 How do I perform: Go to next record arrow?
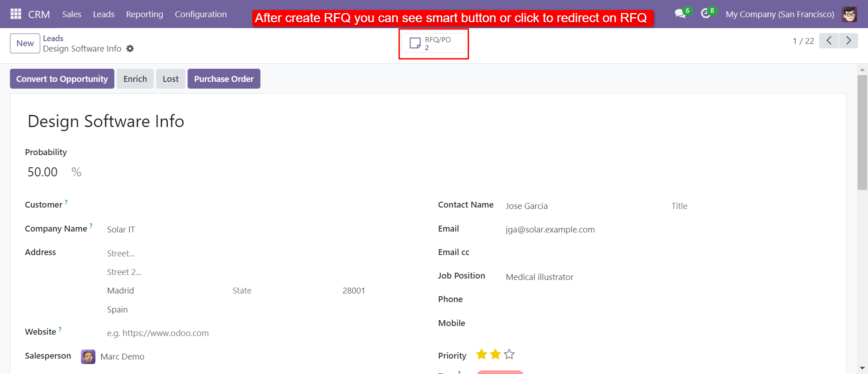(x=849, y=41)
